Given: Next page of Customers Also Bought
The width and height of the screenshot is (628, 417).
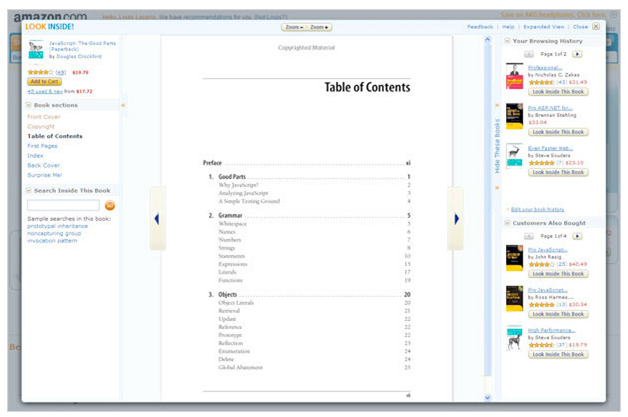Looking at the screenshot, I should pos(577,236).
